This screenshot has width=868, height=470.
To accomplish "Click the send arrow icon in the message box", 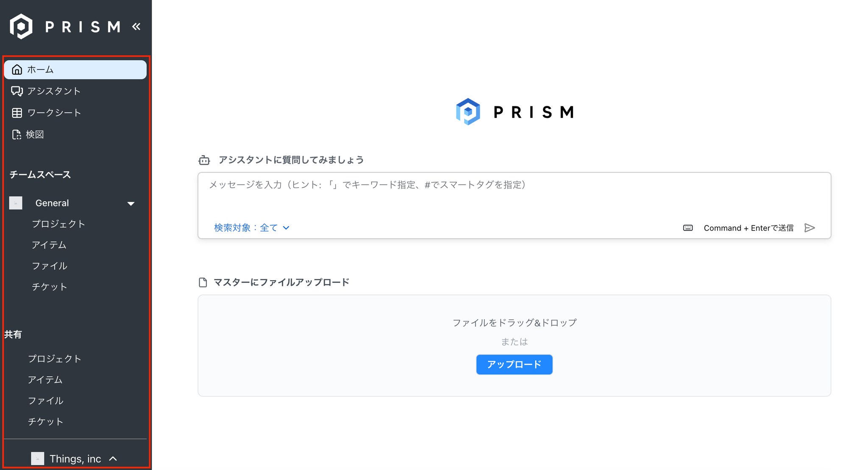I will [x=810, y=228].
